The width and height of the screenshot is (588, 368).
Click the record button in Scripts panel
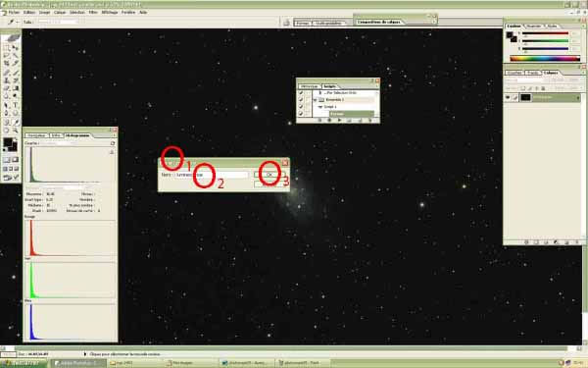pyautogui.click(x=329, y=121)
